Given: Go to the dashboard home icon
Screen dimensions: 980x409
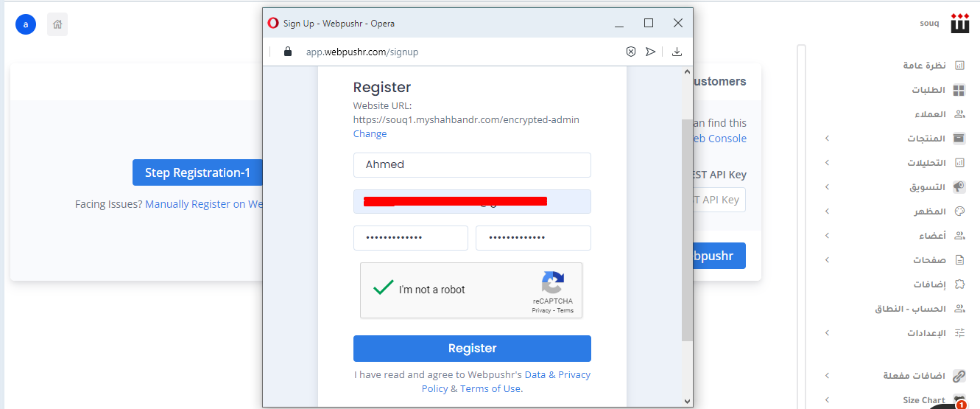Looking at the screenshot, I should coord(57,24).
